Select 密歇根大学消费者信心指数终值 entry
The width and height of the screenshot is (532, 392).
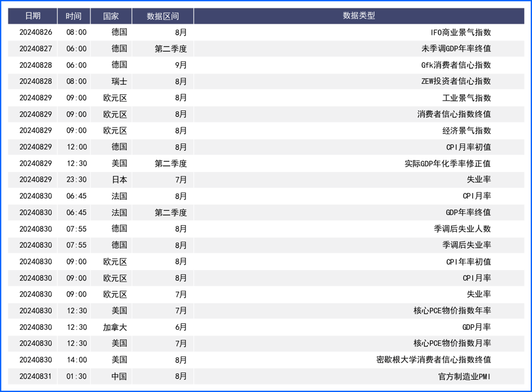tap(433, 360)
